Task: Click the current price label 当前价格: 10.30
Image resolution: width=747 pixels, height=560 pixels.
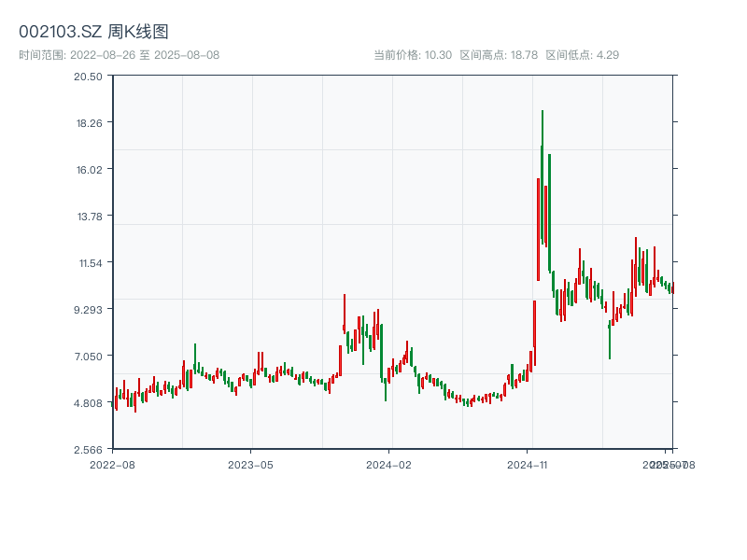Action: pos(413,55)
